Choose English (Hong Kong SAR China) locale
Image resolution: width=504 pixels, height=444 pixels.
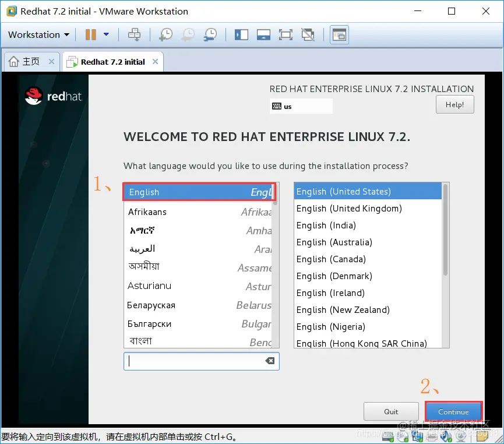coord(368,343)
